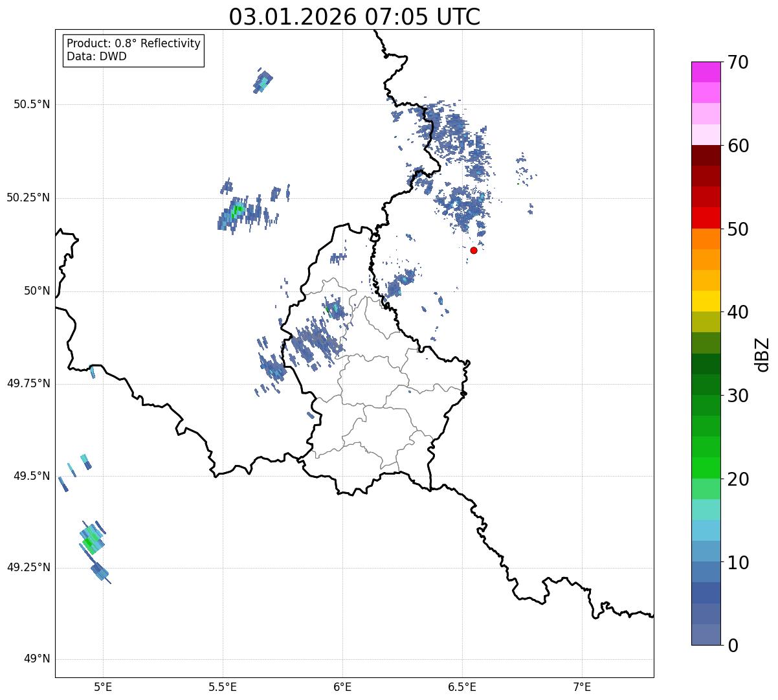Click the magenta top colorbar segment

[x=706, y=72]
